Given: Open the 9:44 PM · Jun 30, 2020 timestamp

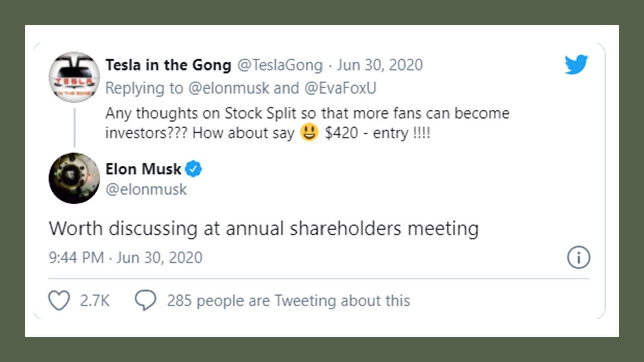Looking at the screenshot, I should (126, 258).
